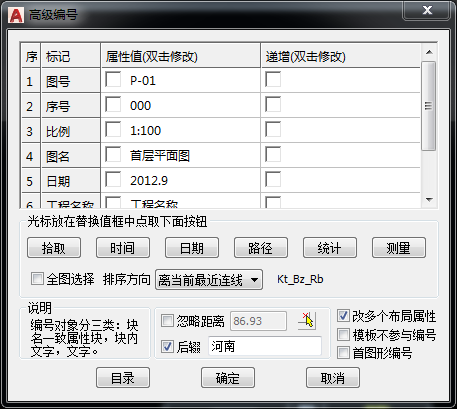Click the 目录 button
Image resolution: width=457 pixels, height=409 pixels.
(x=123, y=378)
